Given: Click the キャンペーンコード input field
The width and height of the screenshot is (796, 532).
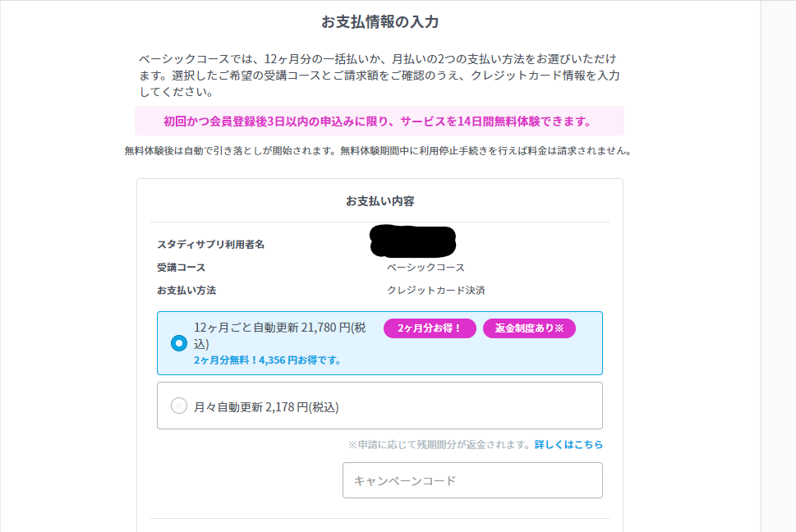Looking at the screenshot, I should (x=472, y=480).
